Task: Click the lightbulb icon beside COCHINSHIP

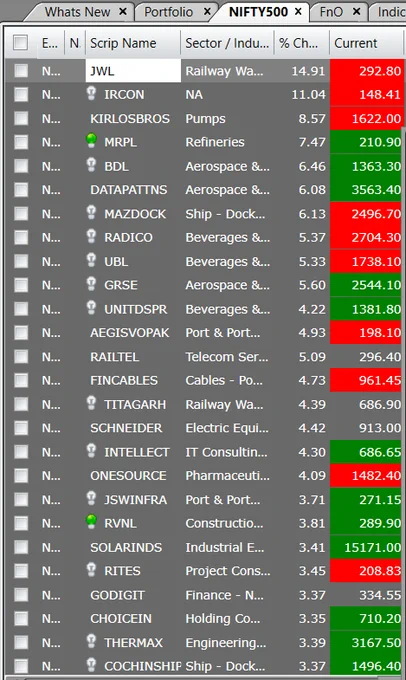Action: point(91,665)
